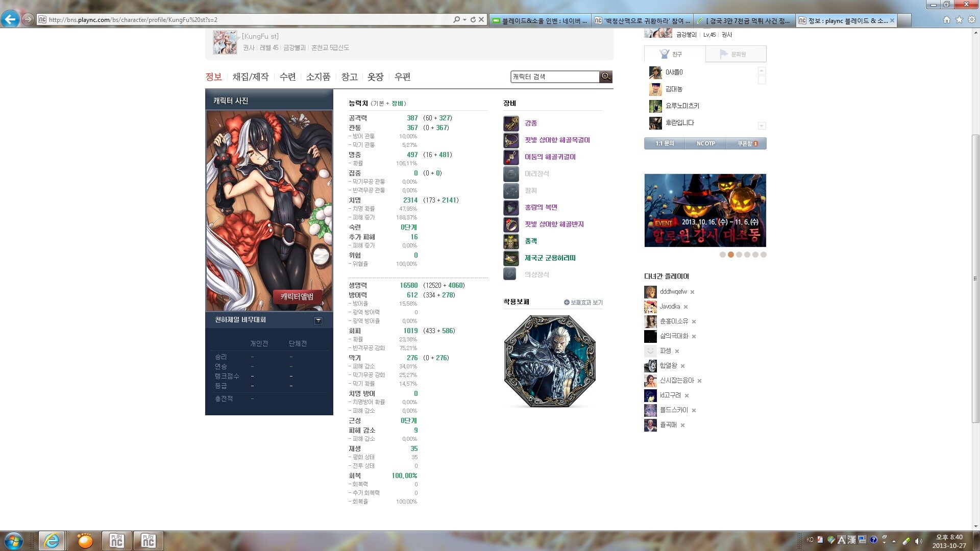980x551 pixels.
Task: Click the 보패효과 보기 plus icon
Action: tap(567, 303)
